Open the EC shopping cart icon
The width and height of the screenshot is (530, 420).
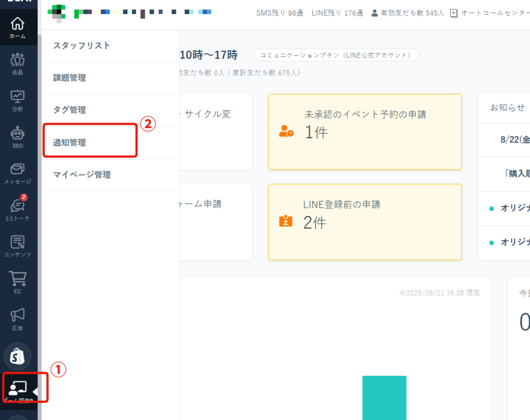18,283
